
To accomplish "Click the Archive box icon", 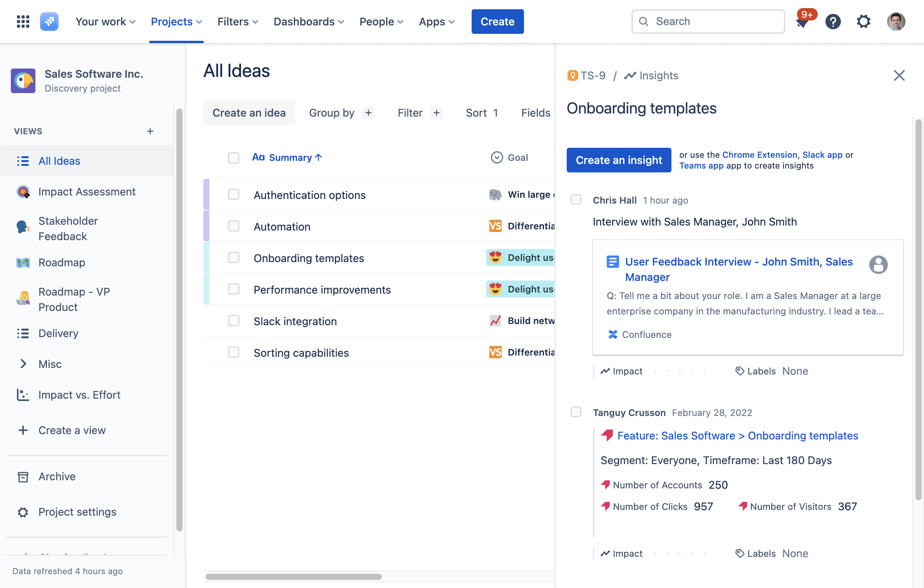I will tap(23, 477).
